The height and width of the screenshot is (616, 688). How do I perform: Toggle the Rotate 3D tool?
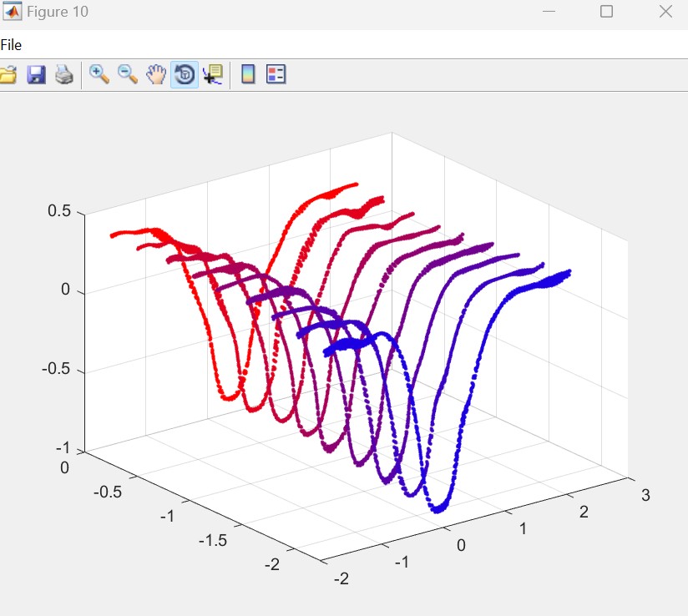pyautogui.click(x=185, y=75)
